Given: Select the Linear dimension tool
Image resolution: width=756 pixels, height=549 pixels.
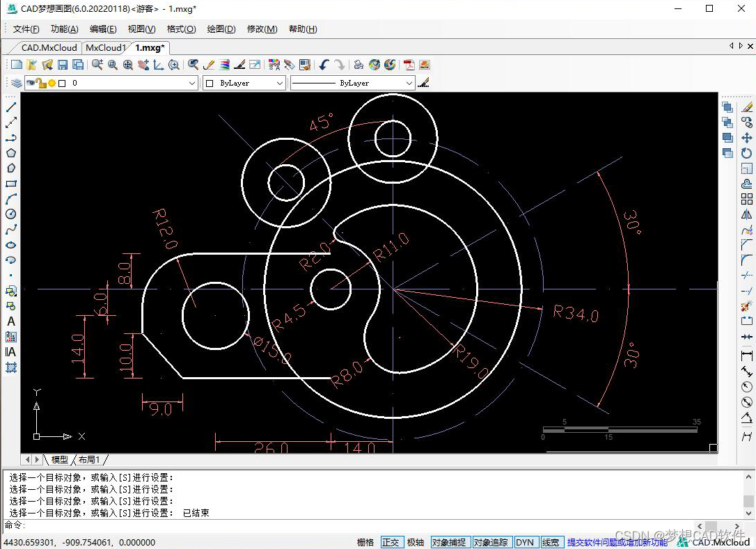Looking at the screenshot, I should point(747,356).
